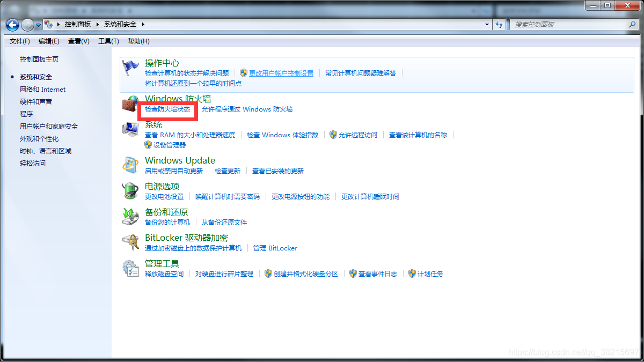The width and height of the screenshot is (644, 362).
Task: Expand the arrow after 控制面板 breadcrumb
Action: pos(98,24)
